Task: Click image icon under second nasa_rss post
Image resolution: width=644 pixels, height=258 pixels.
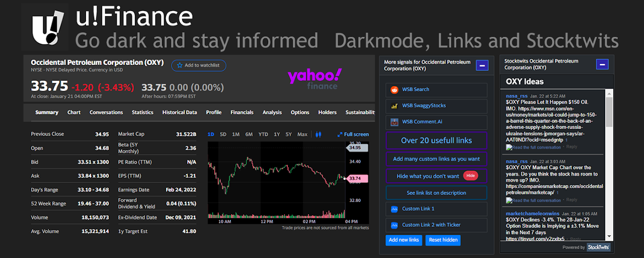Action: point(509,201)
